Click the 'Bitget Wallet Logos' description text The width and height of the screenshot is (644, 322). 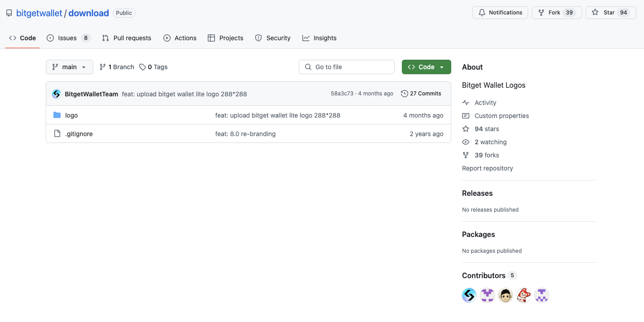(x=494, y=85)
